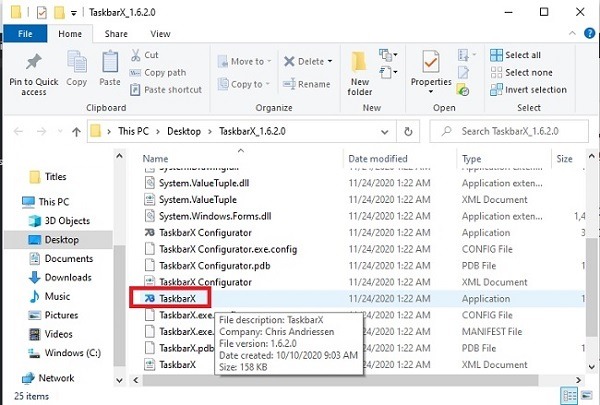Viewport: 600px width, 405px height.
Task: Open This PC in navigation pane
Action: 46,202
